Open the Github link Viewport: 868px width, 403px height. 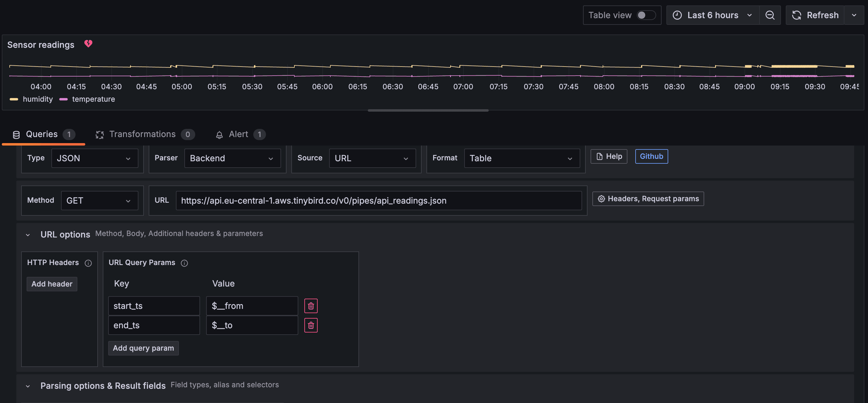pos(651,156)
